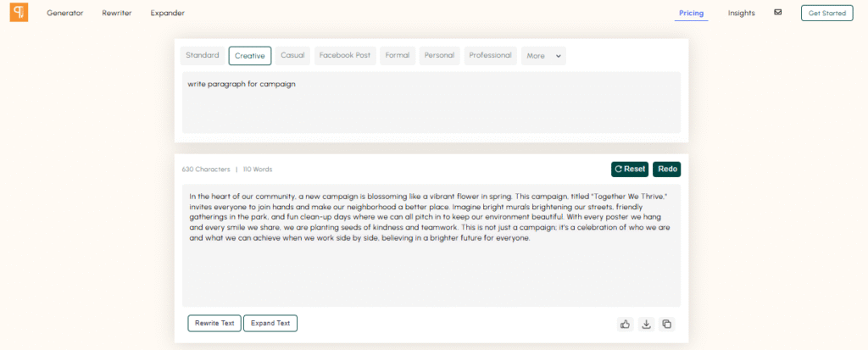The width and height of the screenshot is (868, 350).
Task: Open the Generator page
Action: click(x=64, y=14)
